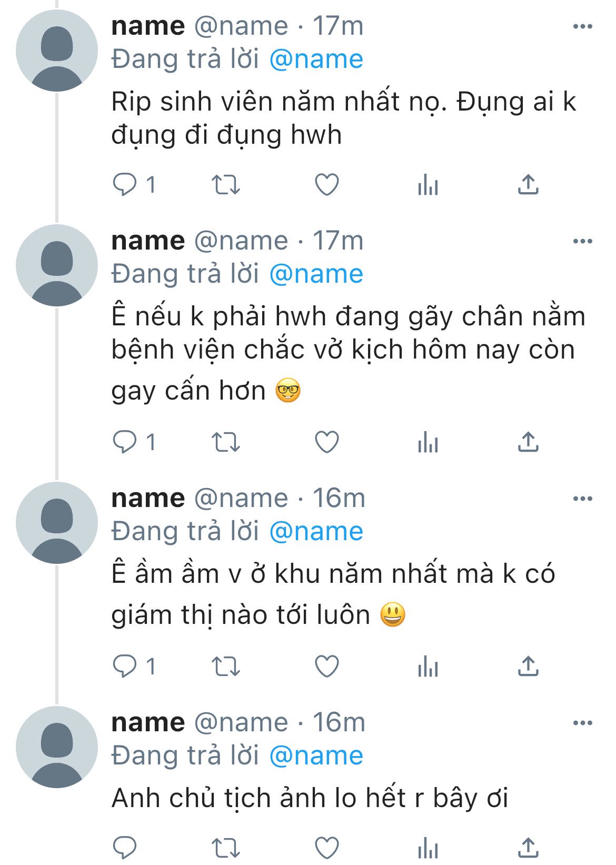Image resolution: width=616 pixels, height=865 pixels.
Task: Open more options on the 'giám thị' tweet
Action: (583, 498)
